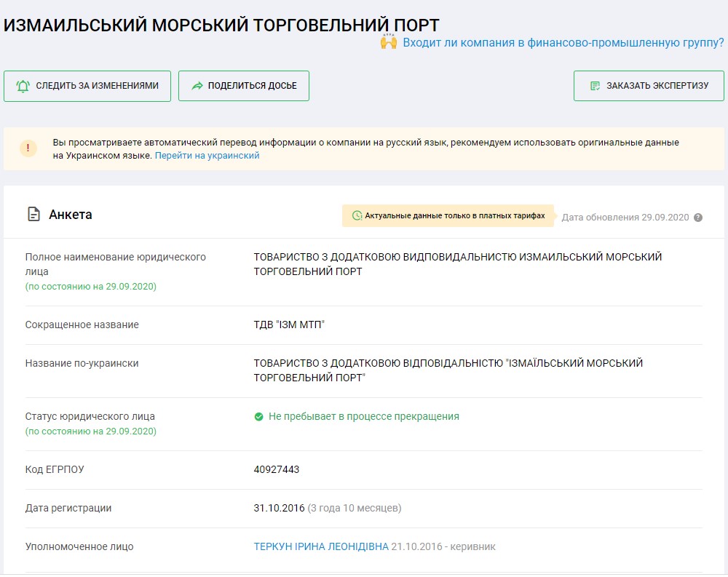The width and height of the screenshot is (728, 577).
Task: Click Код ЕГРПОУ label
Action: (55, 469)
